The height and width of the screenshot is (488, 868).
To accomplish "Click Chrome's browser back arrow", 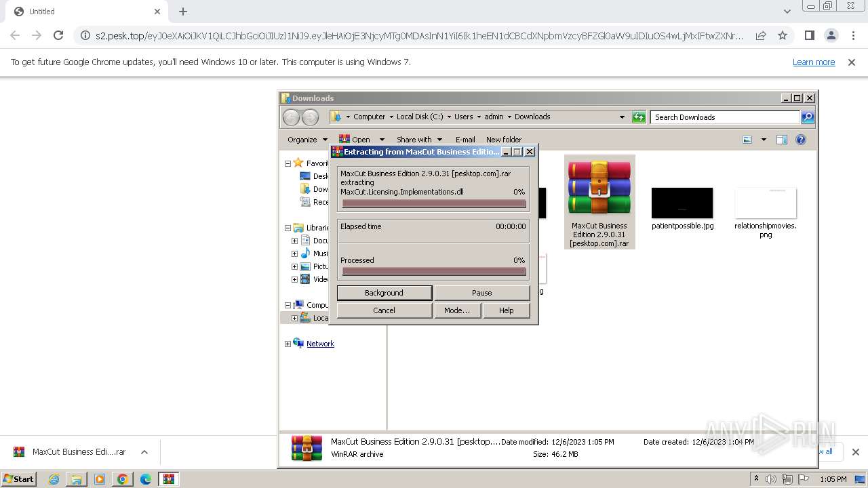I will tap(15, 35).
